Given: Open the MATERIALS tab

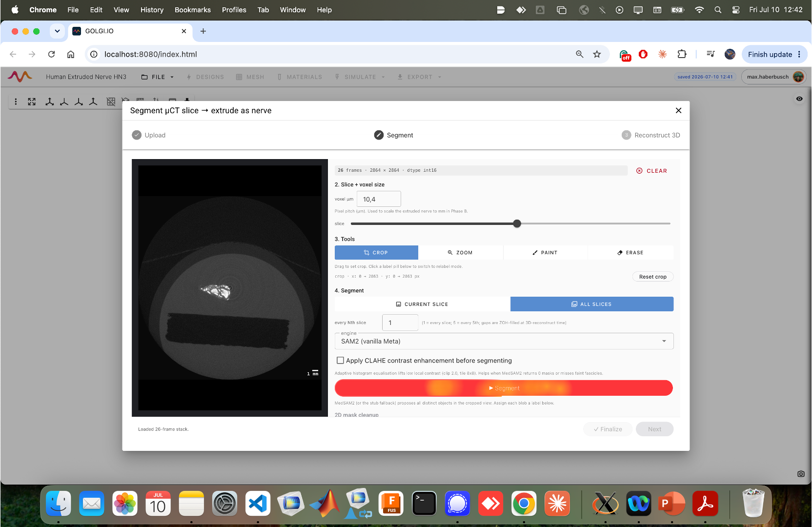Looking at the screenshot, I should pyautogui.click(x=300, y=77).
